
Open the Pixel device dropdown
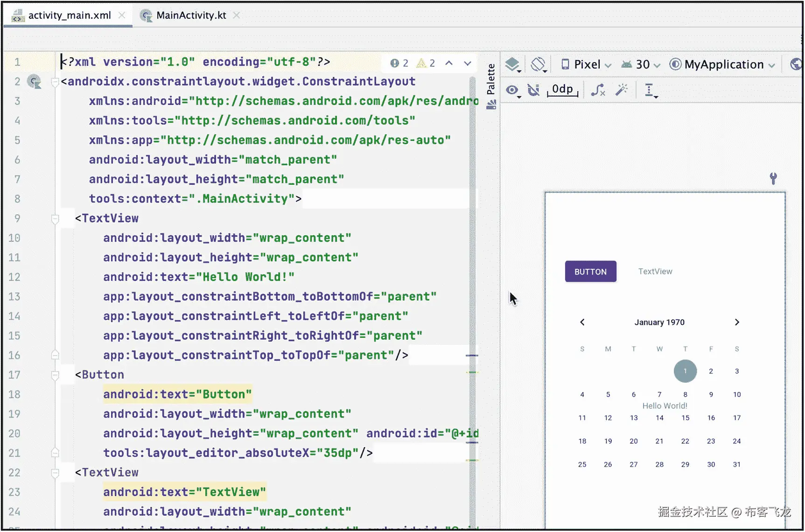pyautogui.click(x=586, y=64)
